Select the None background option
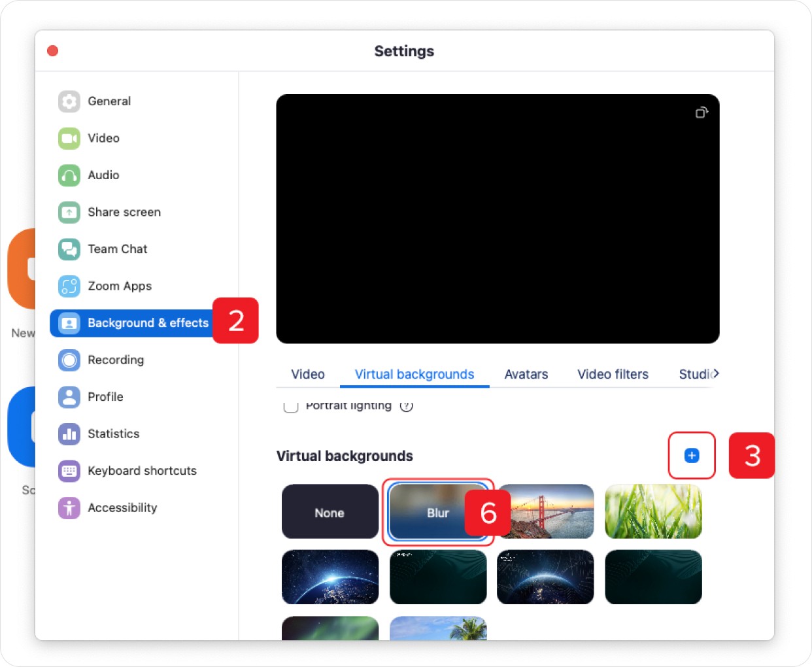The width and height of the screenshot is (812, 667). (330, 511)
